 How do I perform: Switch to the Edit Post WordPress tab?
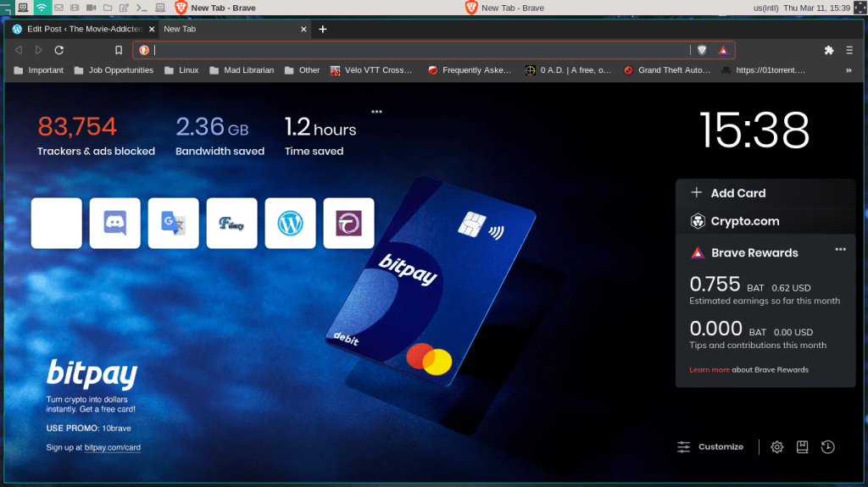pos(83,29)
